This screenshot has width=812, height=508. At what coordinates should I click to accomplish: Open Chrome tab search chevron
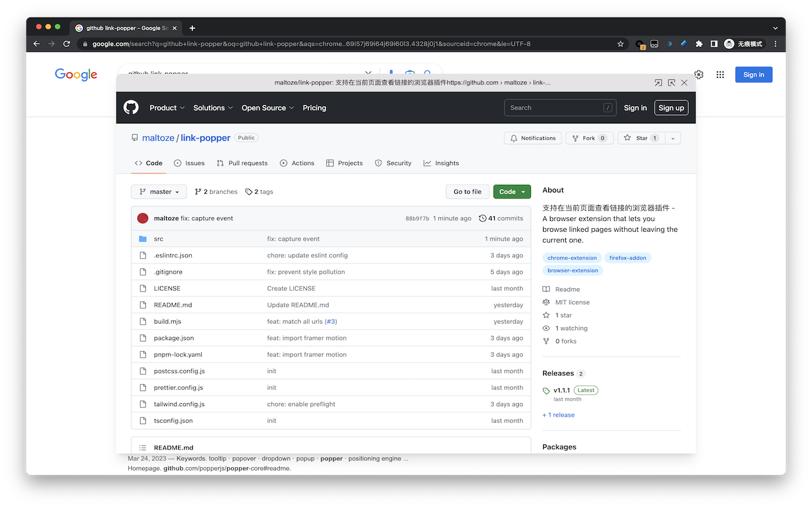(x=775, y=28)
